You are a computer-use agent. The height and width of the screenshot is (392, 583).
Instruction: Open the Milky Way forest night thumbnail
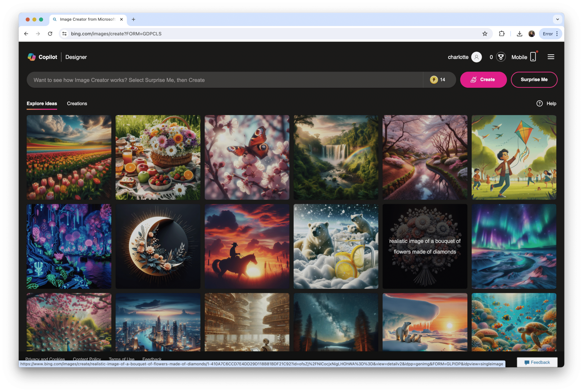pos(336,322)
